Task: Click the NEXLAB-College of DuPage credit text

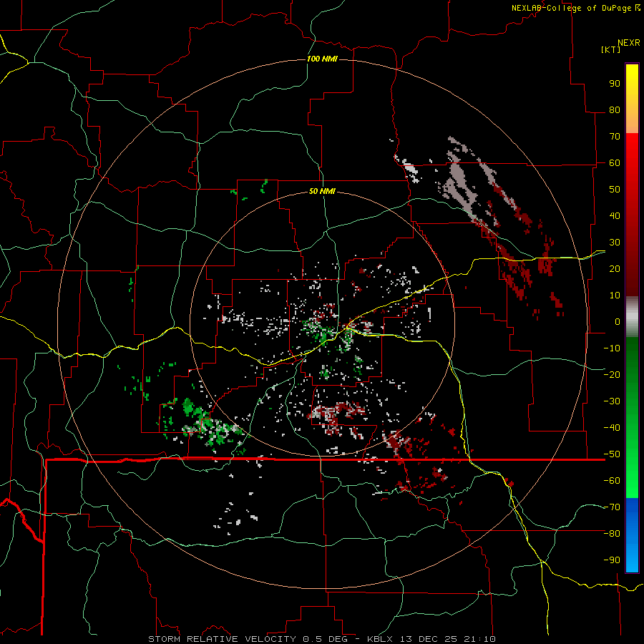Action: coord(571,8)
